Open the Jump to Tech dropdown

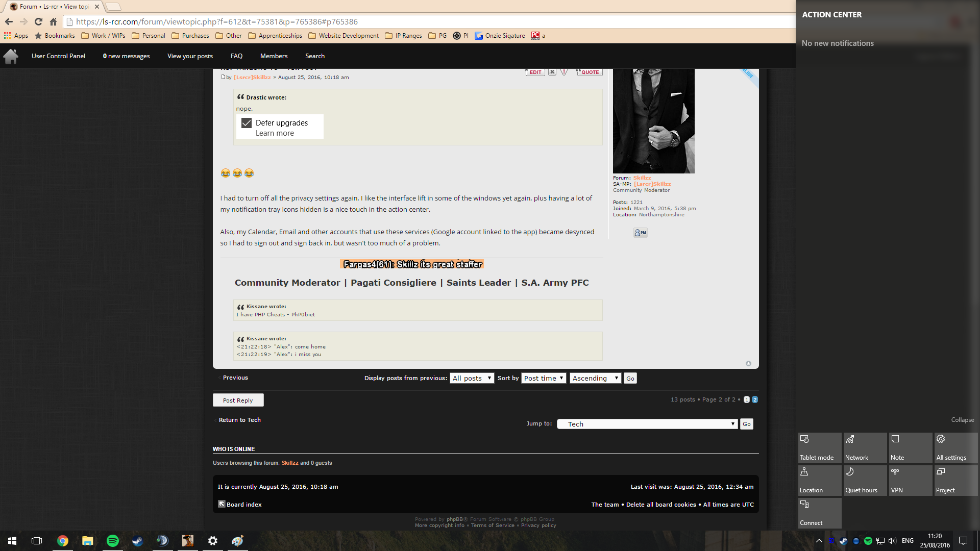[647, 424]
